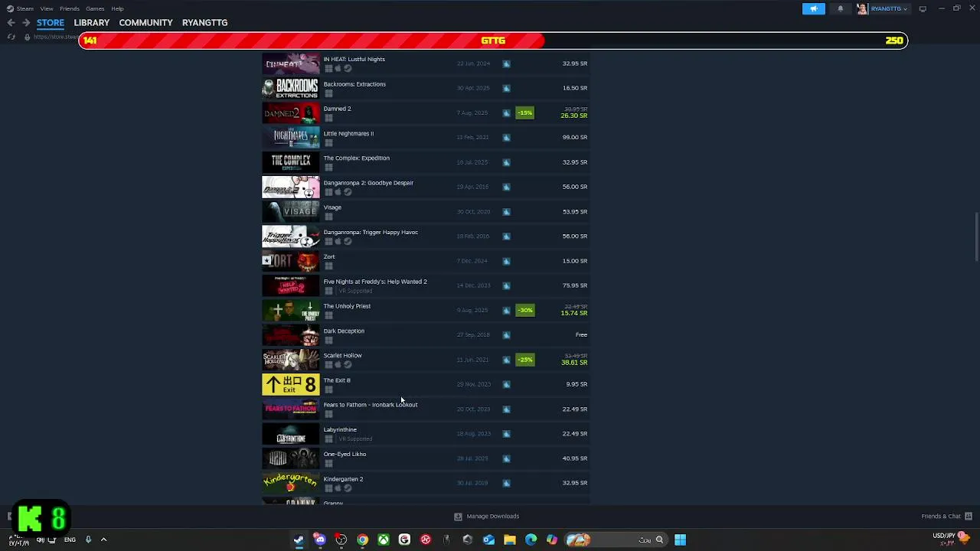The height and width of the screenshot is (551, 980).
Task: Open Google Chrome from the taskbar
Action: tap(362, 540)
